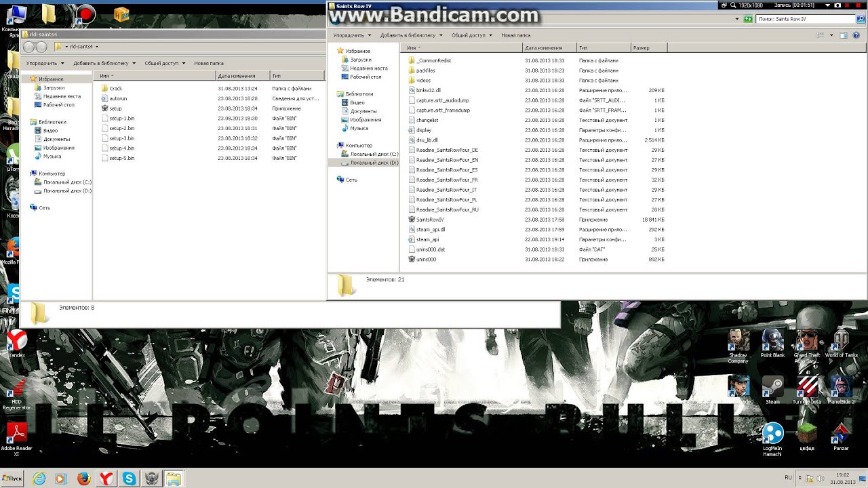Image resolution: width=868 pixels, height=488 pixels.
Task: Open the Steam desktop shortcut
Action: [x=773, y=391]
